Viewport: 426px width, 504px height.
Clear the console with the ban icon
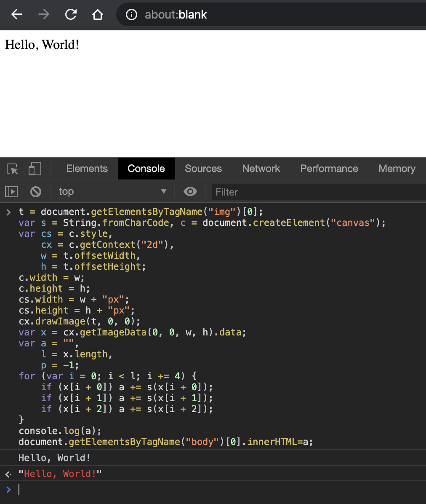click(36, 192)
